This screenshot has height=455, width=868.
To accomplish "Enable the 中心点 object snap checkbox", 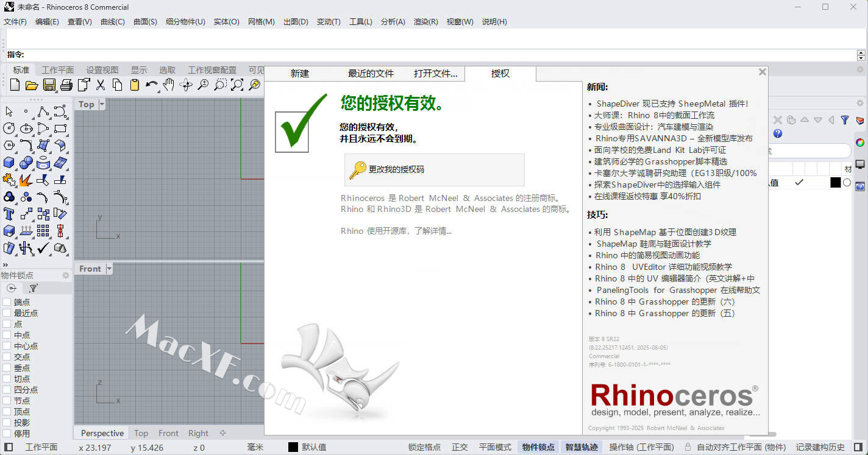I will pyautogui.click(x=7, y=346).
